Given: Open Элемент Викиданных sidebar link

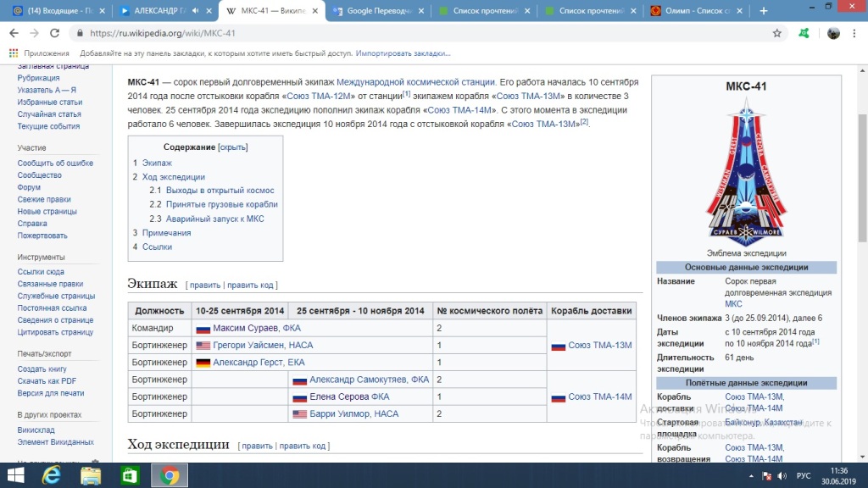Looking at the screenshot, I should click(55, 441).
